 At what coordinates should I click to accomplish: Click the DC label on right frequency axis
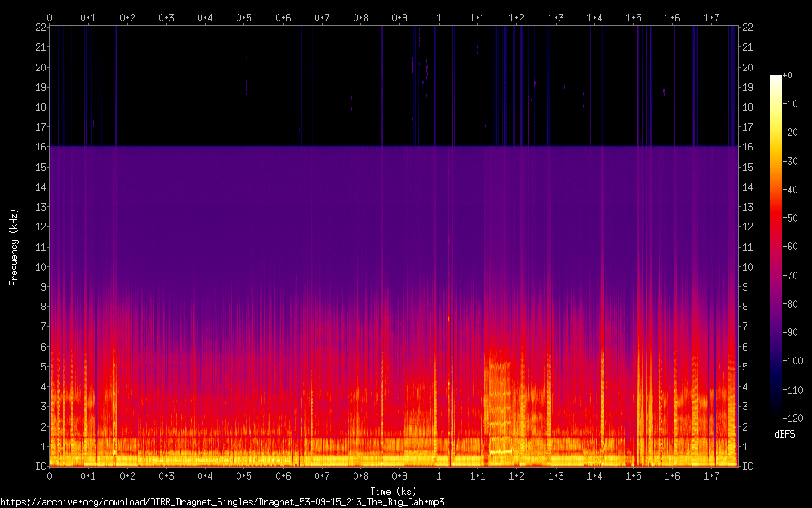click(747, 466)
